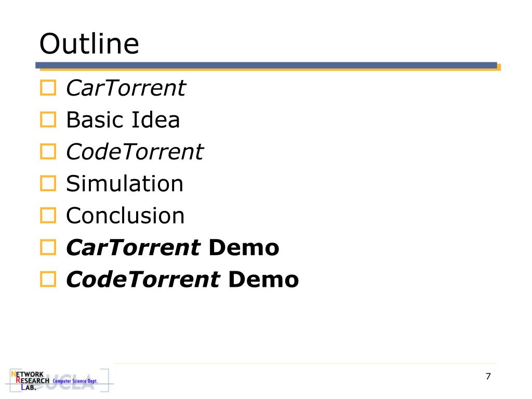Click the 'Simulation' bullet text
The width and height of the screenshot is (532, 399).
tap(125, 183)
